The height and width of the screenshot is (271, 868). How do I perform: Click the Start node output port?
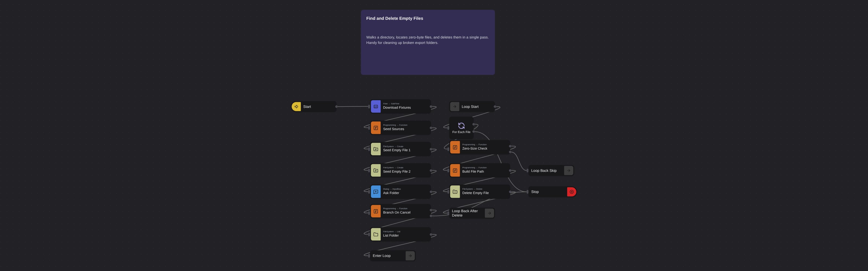(336, 107)
